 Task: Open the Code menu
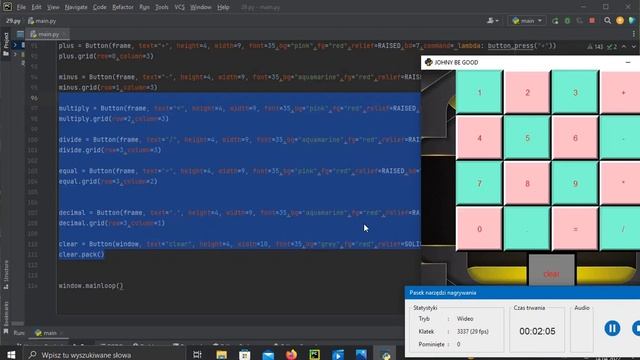point(99,7)
